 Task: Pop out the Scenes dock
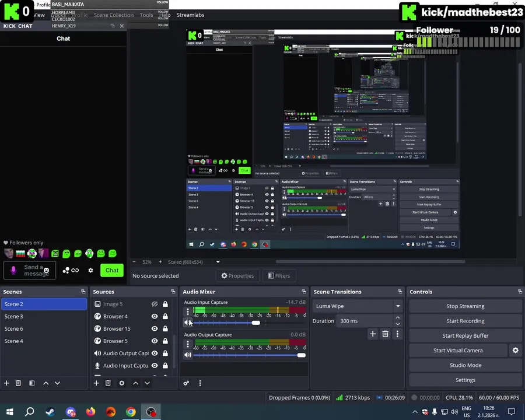tap(83, 292)
